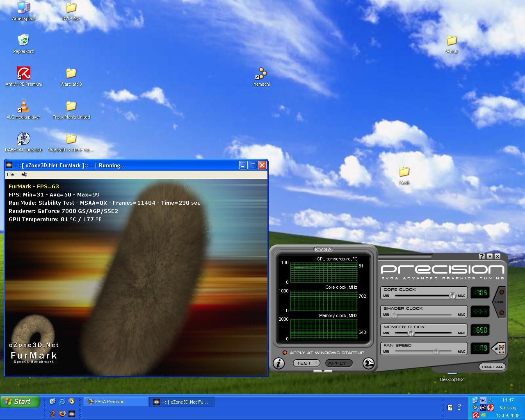The height and width of the screenshot is (420, 525).
Task: Launch Internet Explorer from quick launch
Action: click(62, 401)
